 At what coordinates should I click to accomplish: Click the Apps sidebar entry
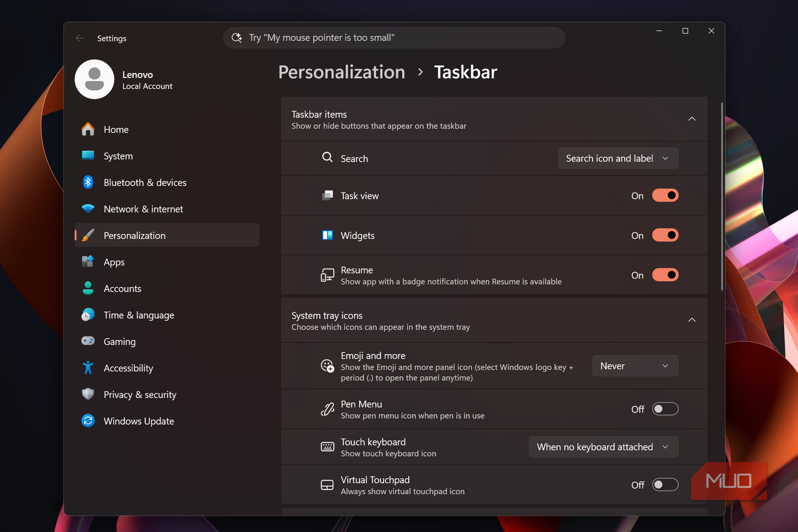click(x=167, y=262)
